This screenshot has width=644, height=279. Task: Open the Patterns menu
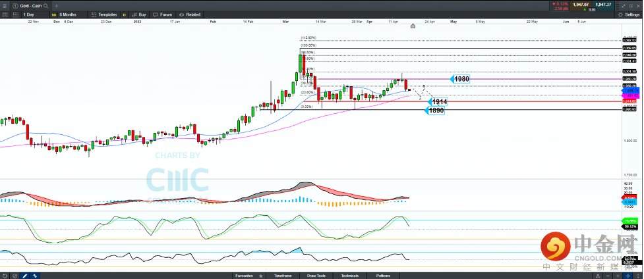(384, 276)
